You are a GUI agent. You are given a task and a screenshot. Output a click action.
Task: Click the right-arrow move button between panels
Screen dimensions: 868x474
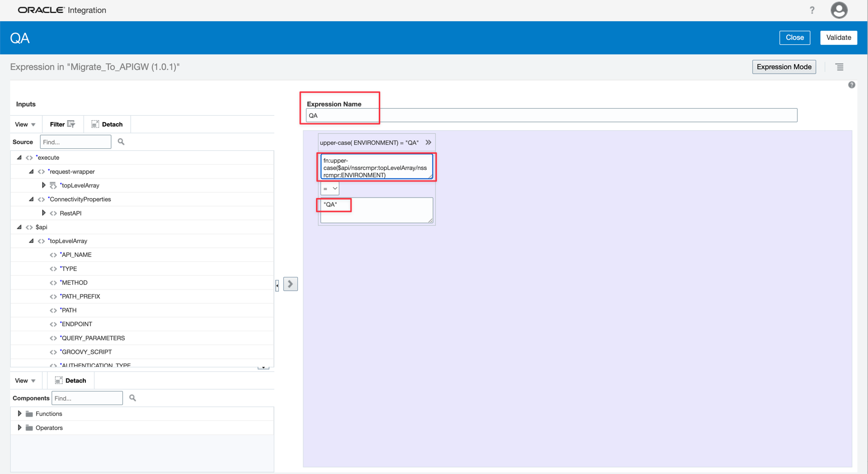[290, 283]
